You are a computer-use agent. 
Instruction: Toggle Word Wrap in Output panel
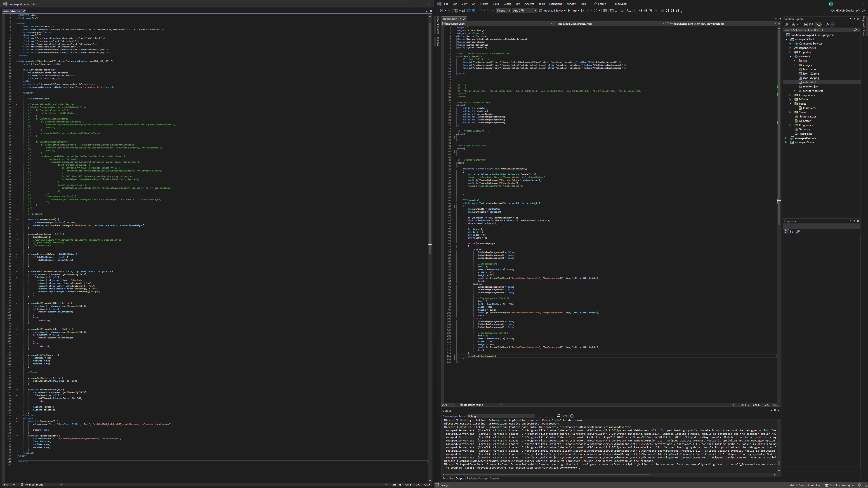[565, 416]
